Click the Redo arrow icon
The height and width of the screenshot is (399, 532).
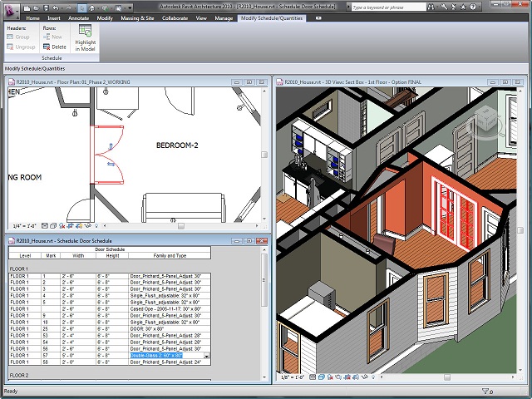point(68,8)
